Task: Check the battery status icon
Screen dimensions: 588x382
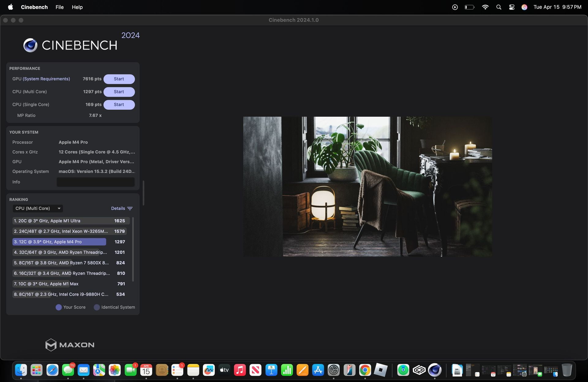Action: point(469,7)
